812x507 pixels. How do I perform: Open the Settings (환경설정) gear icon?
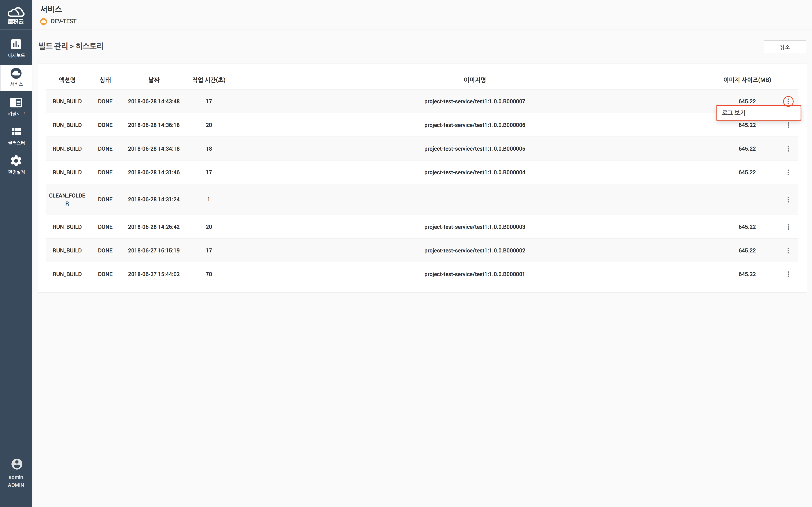[x=16, y=161]
